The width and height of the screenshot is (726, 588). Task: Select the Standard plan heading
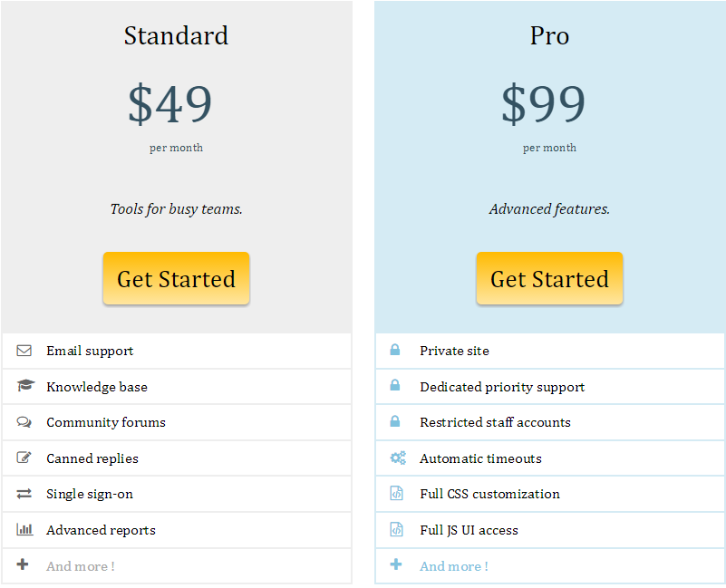click(x=176, y=35)
